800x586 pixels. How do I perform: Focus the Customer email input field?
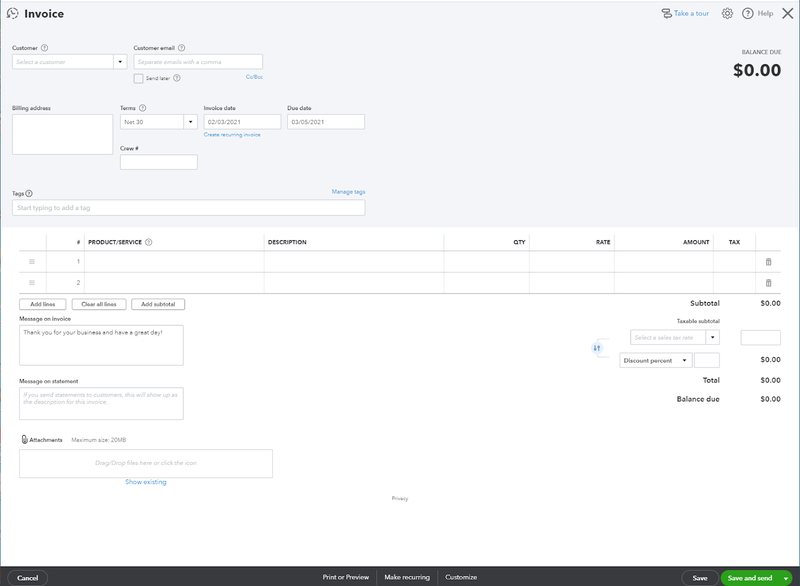198,62
